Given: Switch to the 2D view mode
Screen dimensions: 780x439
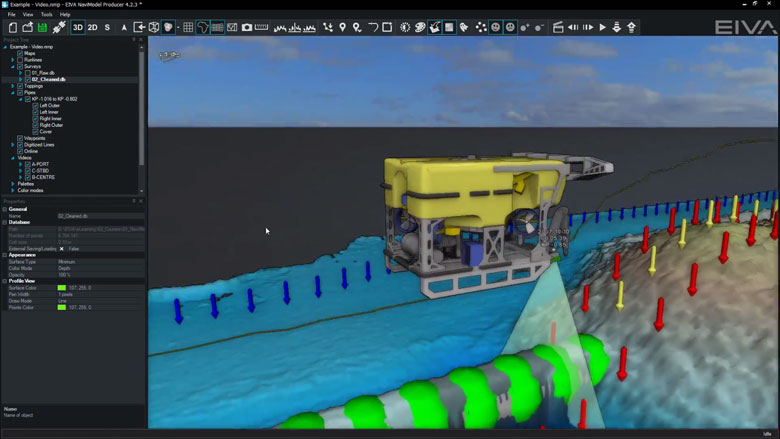Looking at the screenshot, I should (x=93, y=27).
